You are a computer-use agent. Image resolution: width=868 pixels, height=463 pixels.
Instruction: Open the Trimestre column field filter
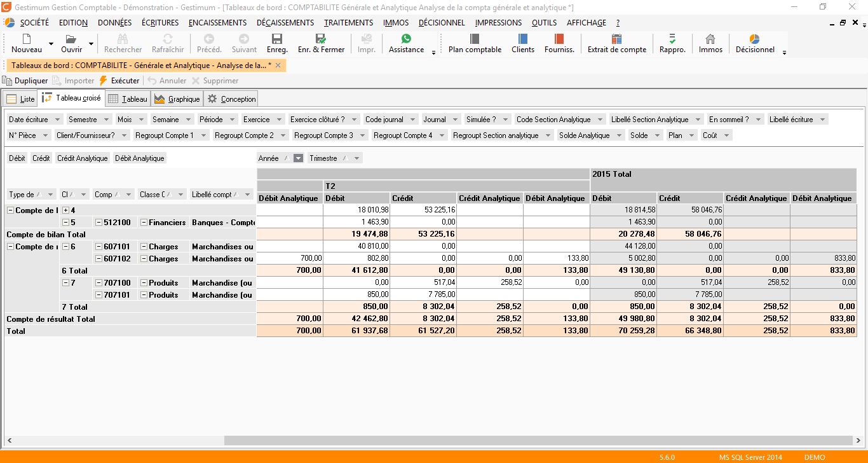pos(357,158)
